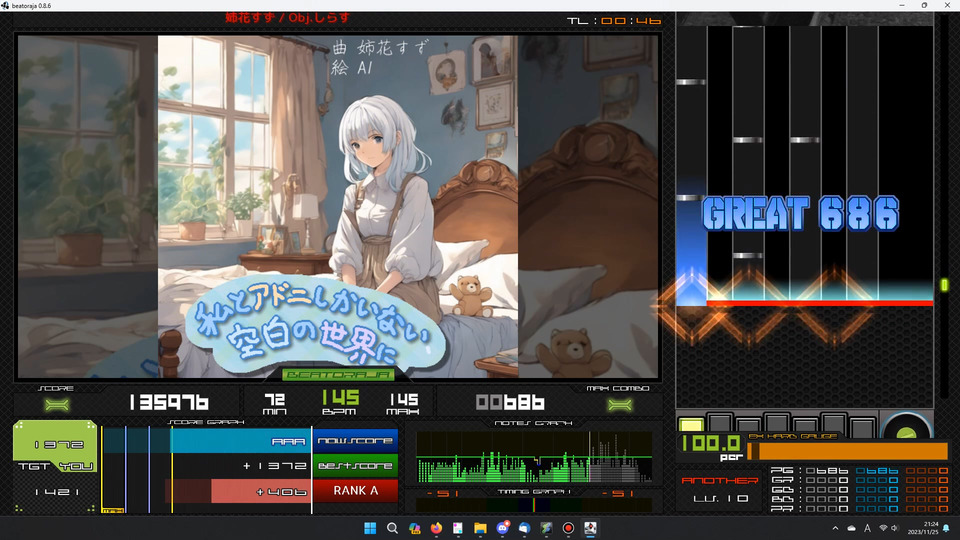Click the 1421 target score value
Image resolution: width=960 pixels, height=540 pixels.
[x=56, y=492]
